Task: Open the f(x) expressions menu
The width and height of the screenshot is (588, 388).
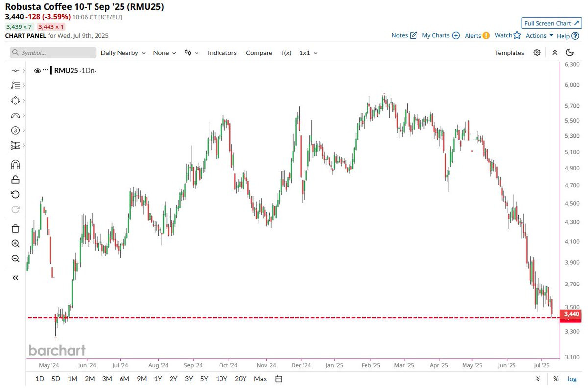Action: pos(286,53)
